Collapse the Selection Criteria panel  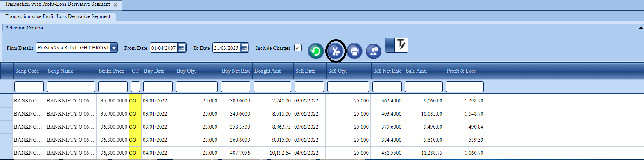pos(641,28)
